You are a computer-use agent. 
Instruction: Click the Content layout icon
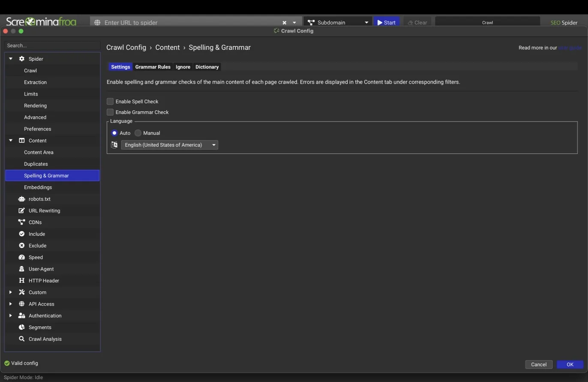click(22, 141)
